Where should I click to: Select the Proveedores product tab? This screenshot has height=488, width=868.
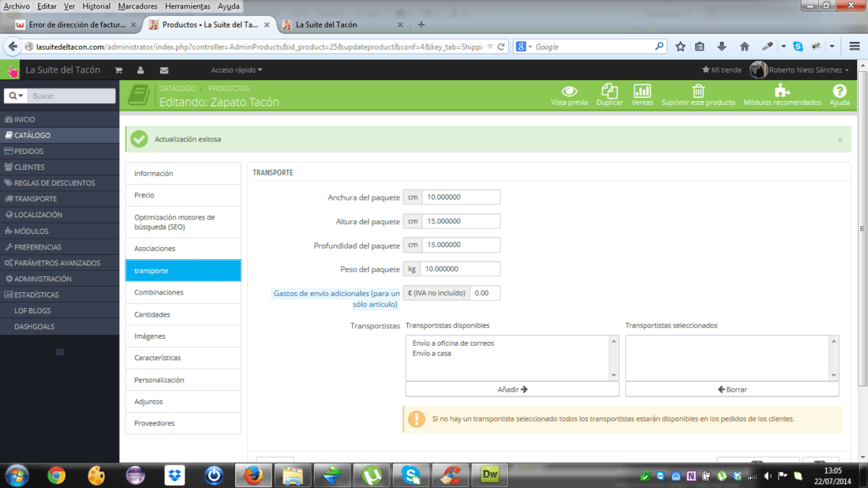(x=183, y=422)
